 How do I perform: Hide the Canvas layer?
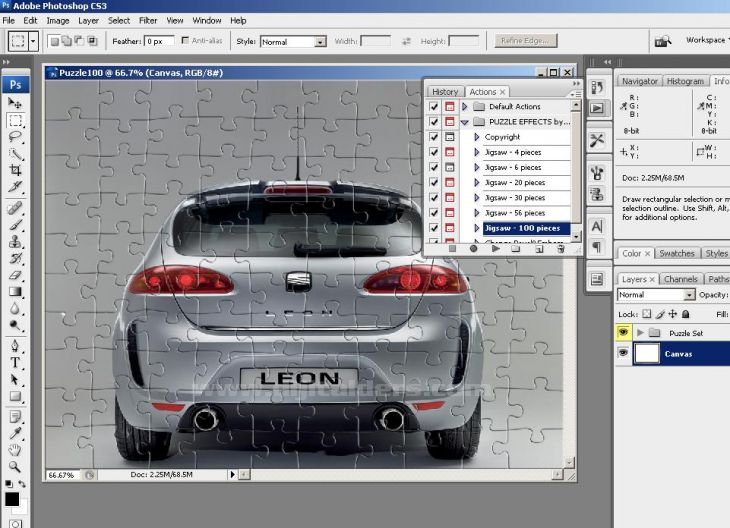tap(623, 353)
